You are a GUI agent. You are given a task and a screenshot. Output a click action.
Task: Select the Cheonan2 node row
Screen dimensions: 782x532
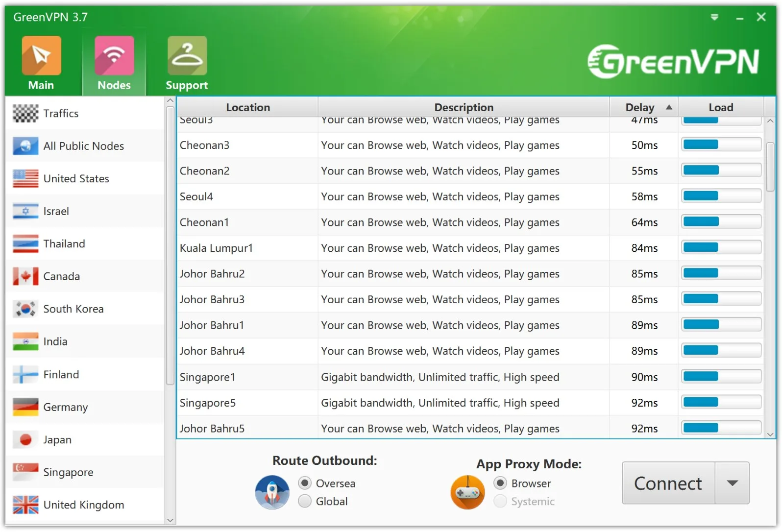470,171
